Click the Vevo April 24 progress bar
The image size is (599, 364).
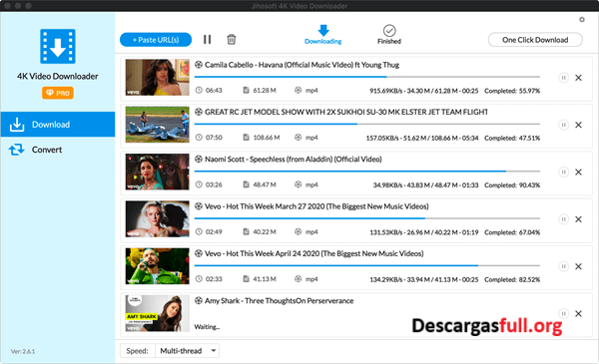click(367, 265)
